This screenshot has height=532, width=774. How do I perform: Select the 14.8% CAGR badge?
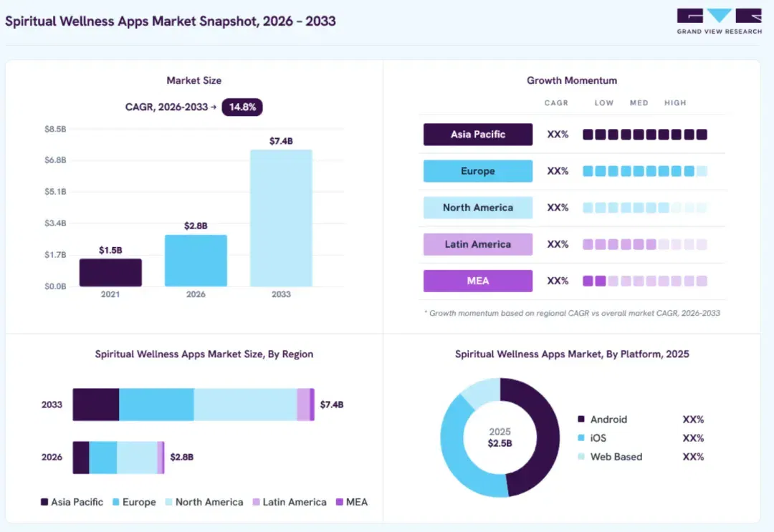pos(242,107)
